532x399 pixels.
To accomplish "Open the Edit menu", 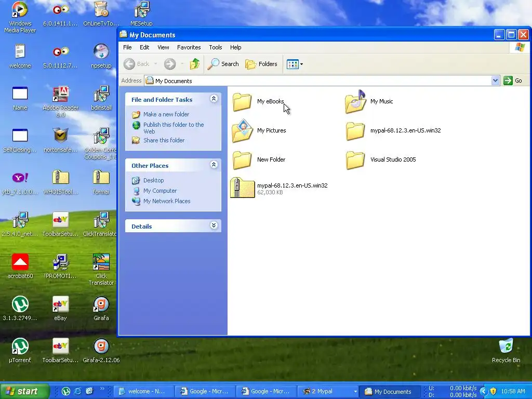I will click(x=144, y=47).
